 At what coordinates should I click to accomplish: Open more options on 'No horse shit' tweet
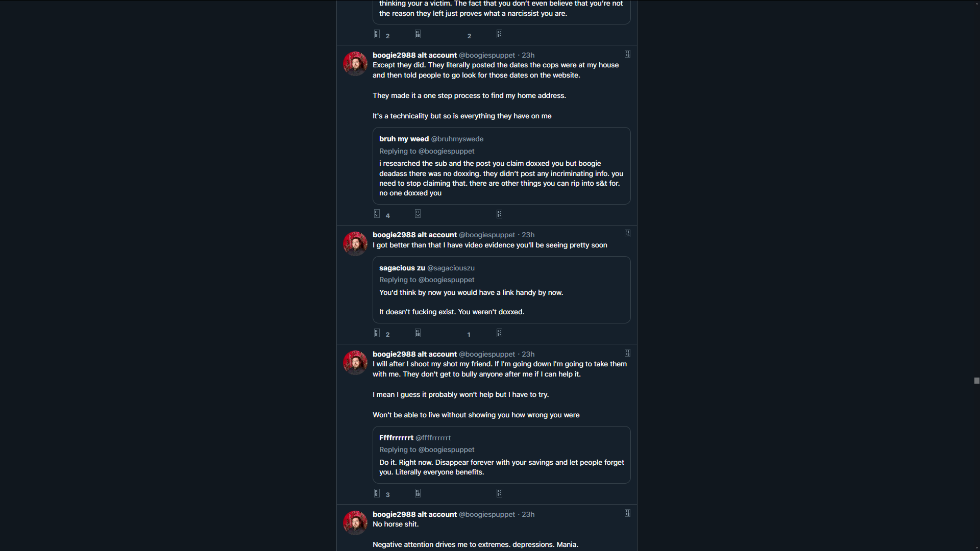(627, 513)
